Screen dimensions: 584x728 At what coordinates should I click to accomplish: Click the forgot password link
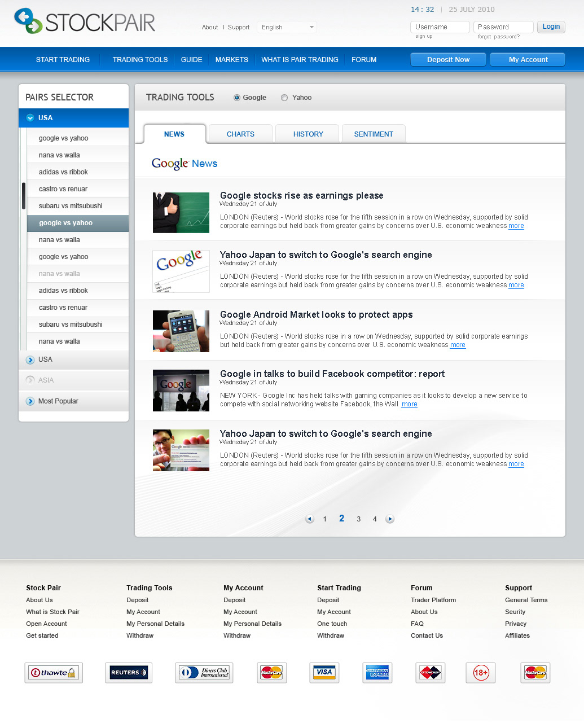coord(498,37)
